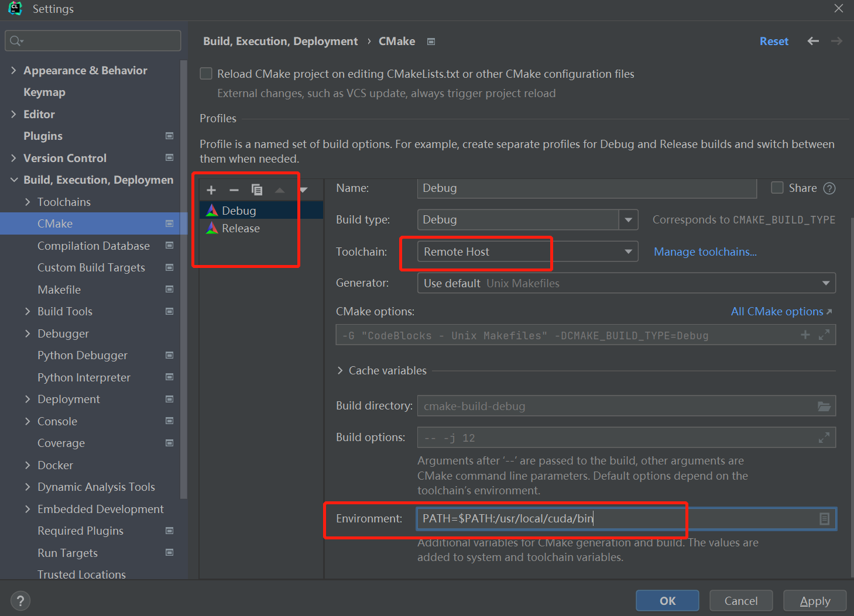
Task: Click the help question mark button
Action: (20, 601)
